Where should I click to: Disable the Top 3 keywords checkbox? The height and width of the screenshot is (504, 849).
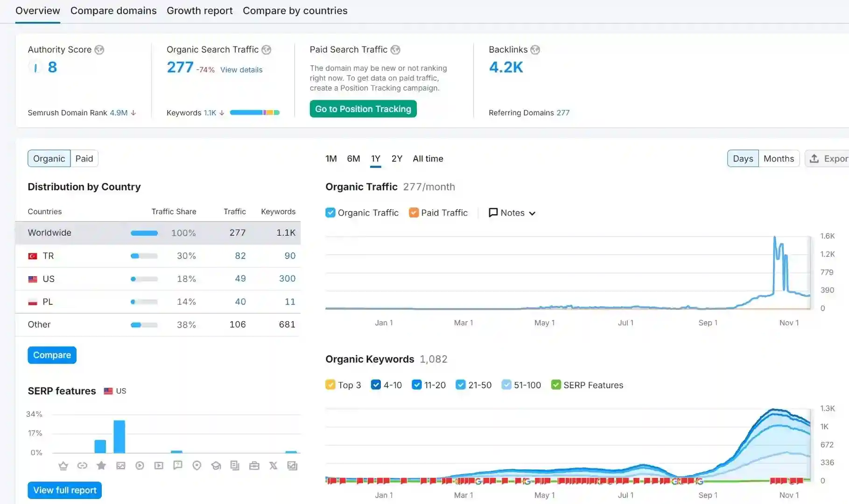coord(330,385)
